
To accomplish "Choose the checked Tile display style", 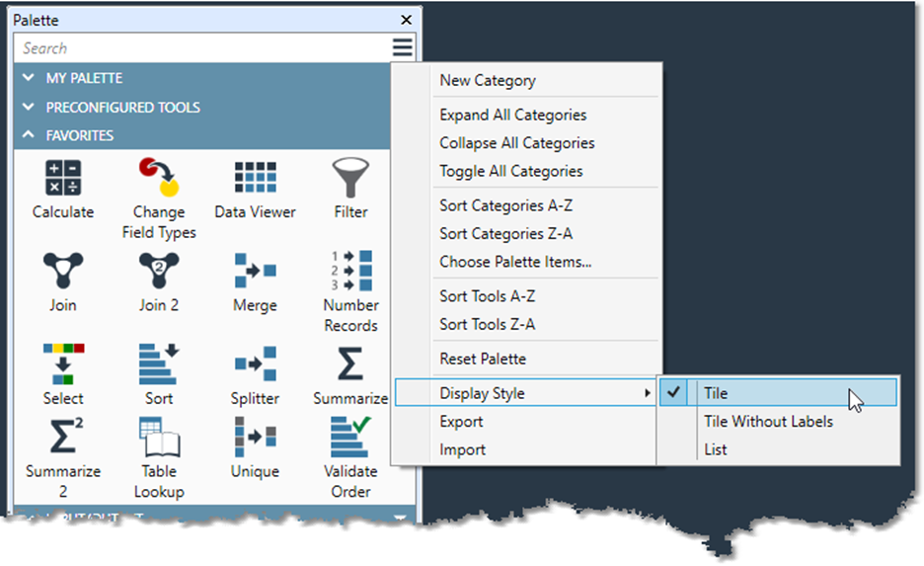I will click(x=716, y=393).
